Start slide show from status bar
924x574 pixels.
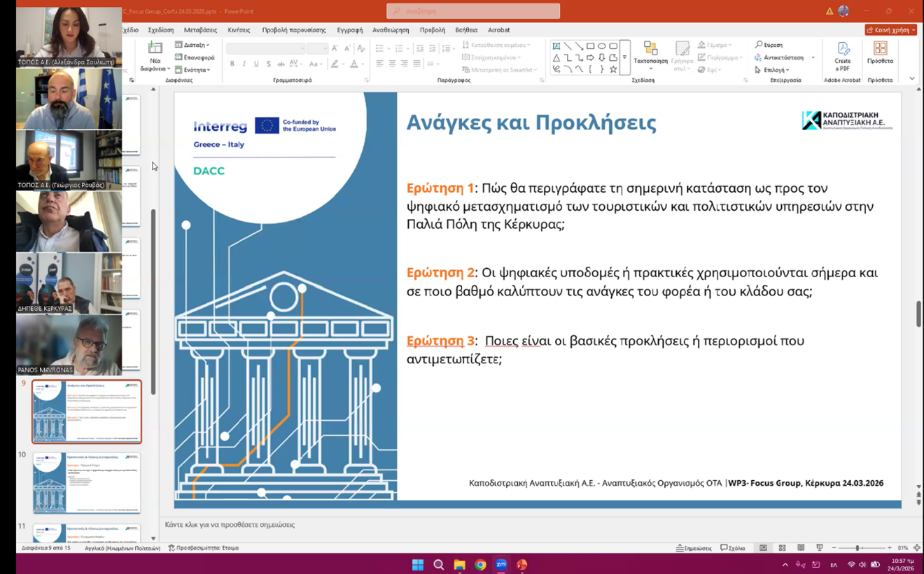(819, 548)
